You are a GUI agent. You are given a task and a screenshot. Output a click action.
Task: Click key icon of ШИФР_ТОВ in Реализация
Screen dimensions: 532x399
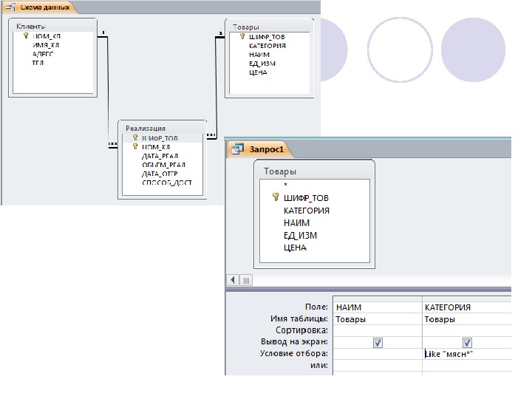135,137
